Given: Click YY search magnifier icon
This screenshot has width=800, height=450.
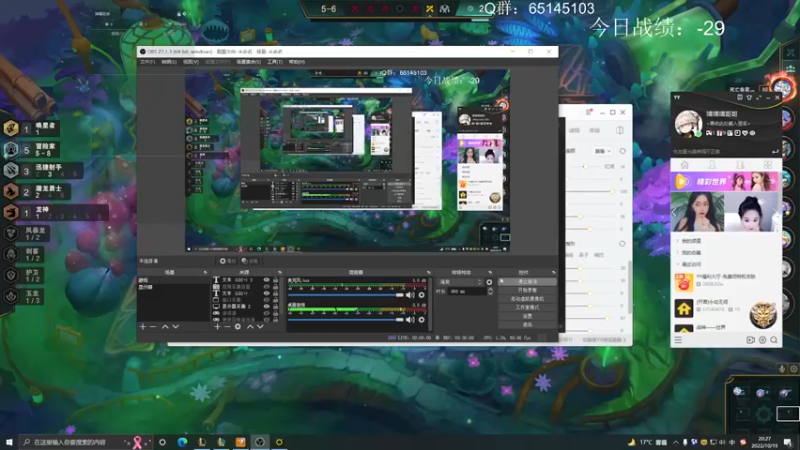Looking at the screenshot, I should [x=774, y=340].
